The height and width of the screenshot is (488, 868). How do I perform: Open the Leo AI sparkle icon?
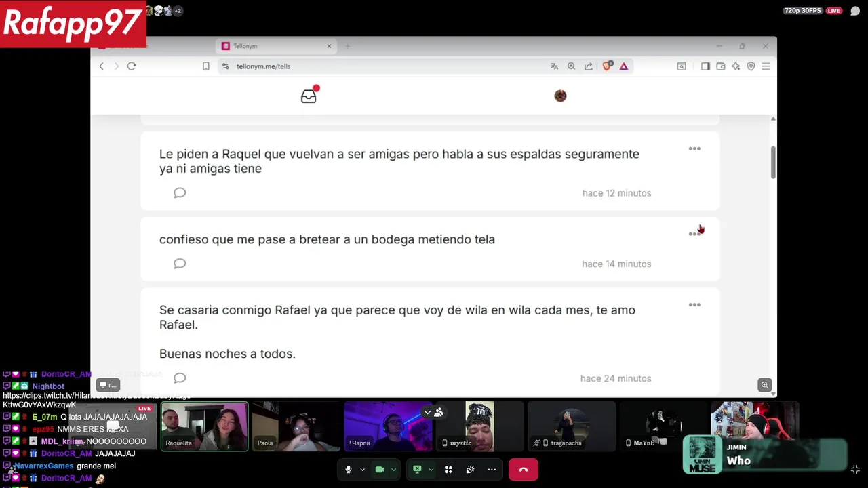coord(736,66)
